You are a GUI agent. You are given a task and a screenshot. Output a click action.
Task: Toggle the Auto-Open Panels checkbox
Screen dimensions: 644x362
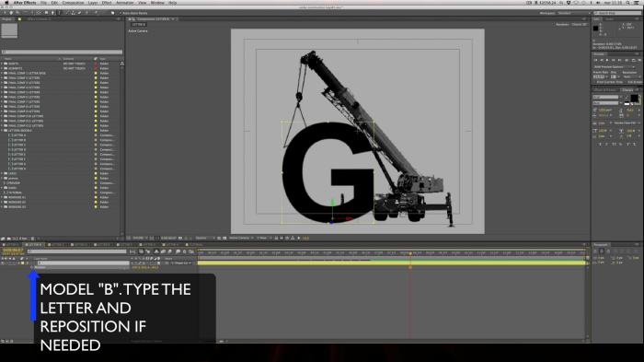pos(121,13)
